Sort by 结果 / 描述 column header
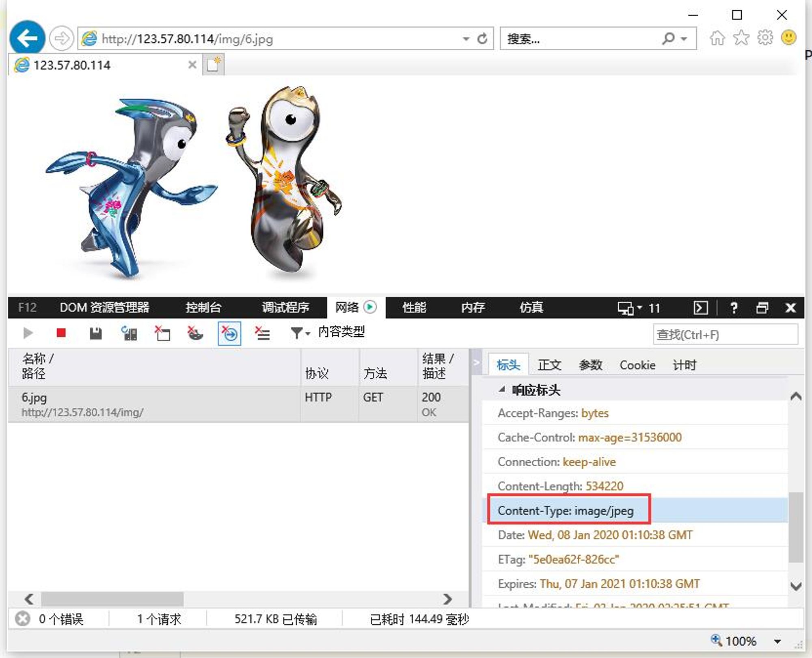 tap(443, 366)
